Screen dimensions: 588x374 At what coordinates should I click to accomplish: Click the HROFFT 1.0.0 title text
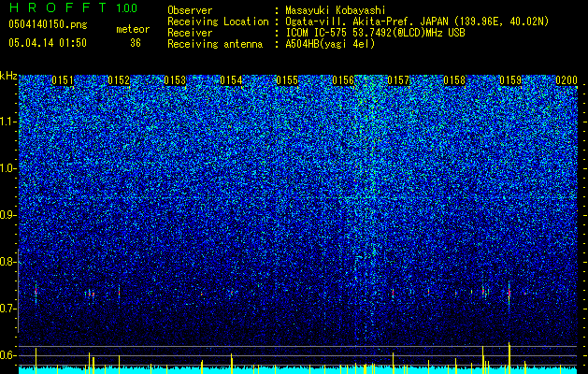[73, 7]
